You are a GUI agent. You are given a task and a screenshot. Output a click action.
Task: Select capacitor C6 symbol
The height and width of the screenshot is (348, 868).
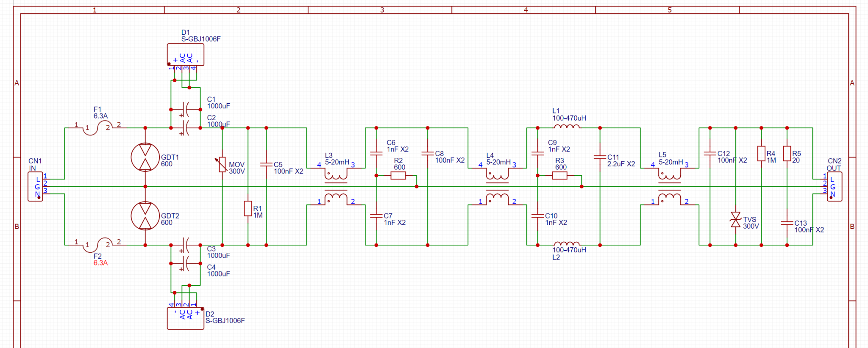376,153
